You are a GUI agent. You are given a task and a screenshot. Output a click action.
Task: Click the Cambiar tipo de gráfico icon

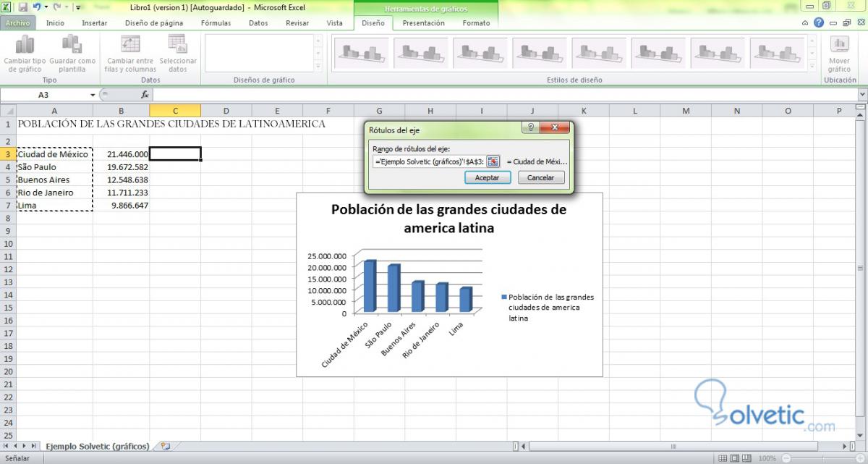25,44
